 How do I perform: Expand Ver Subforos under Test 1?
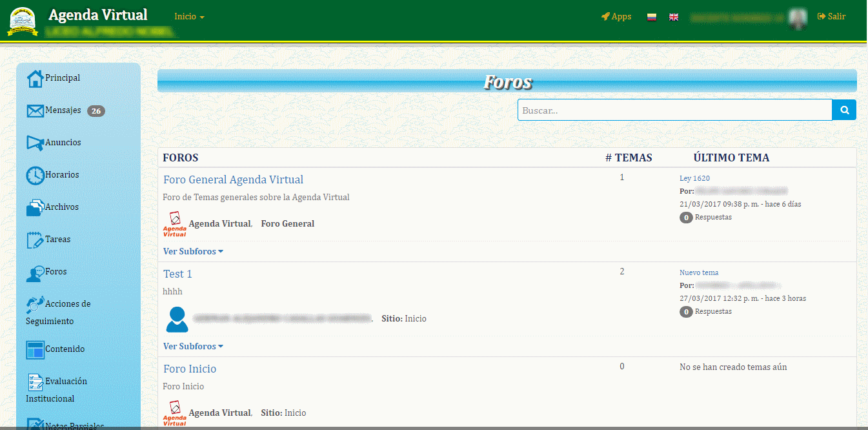[193, 347]
